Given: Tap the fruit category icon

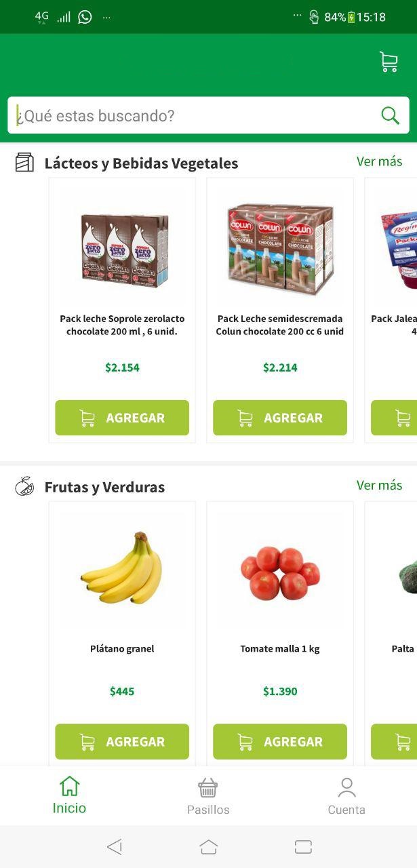Looking at the screenshot, I should click(24, 486).
